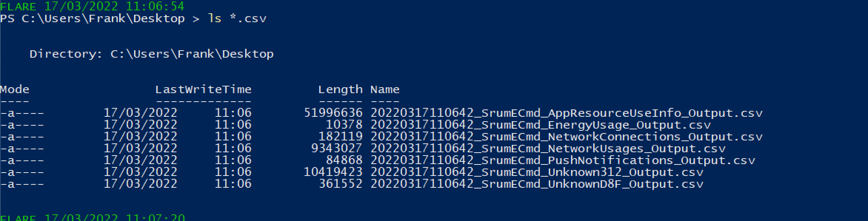
Task: Click the 10378 file length value
Action: 344,125
